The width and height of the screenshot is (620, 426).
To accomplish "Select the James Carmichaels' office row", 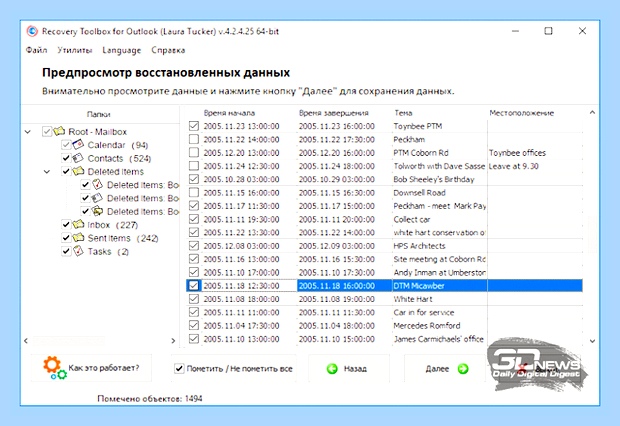I will pos(384,339).
